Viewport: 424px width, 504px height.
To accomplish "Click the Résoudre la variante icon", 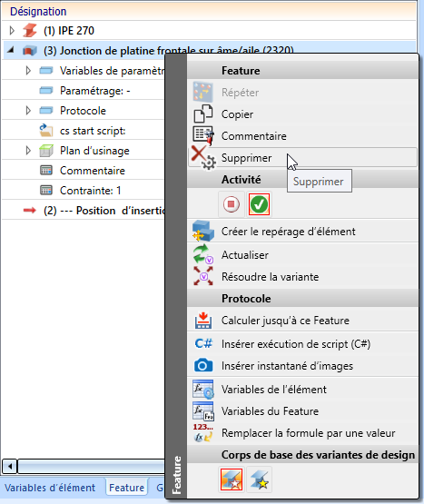I will pos(203,276).
